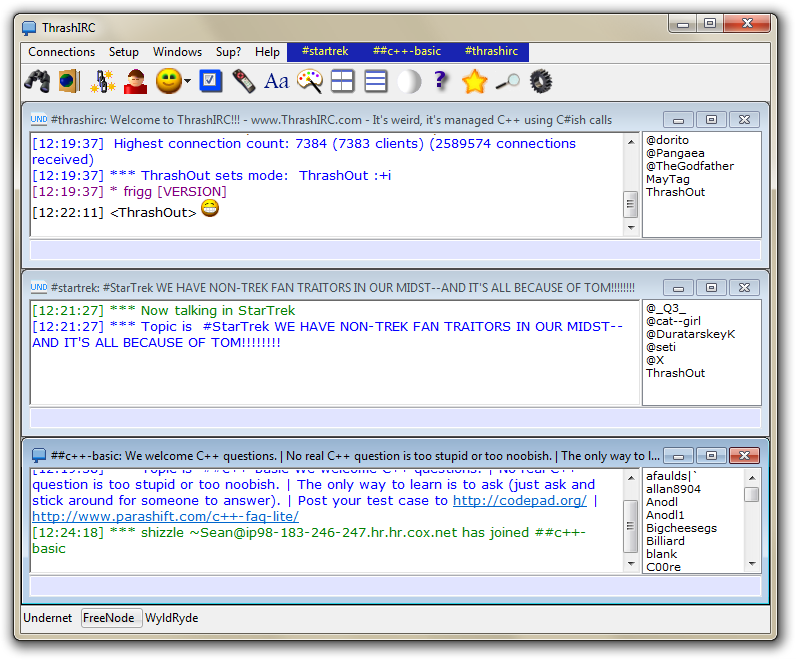Open the Windows menu

click(177, 52)
